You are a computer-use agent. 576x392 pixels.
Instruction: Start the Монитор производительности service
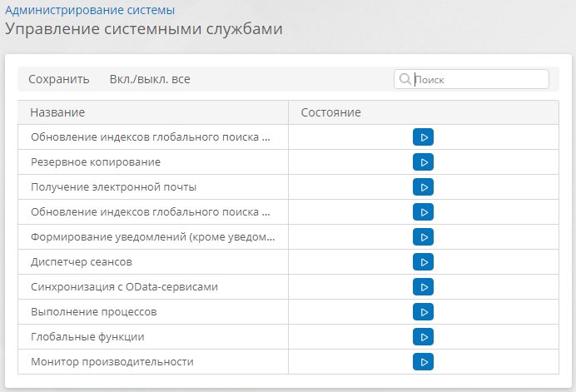(423, 362)
